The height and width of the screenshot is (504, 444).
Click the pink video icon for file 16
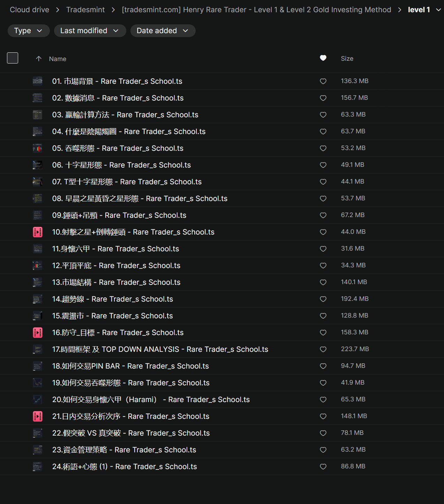(38, 333)
